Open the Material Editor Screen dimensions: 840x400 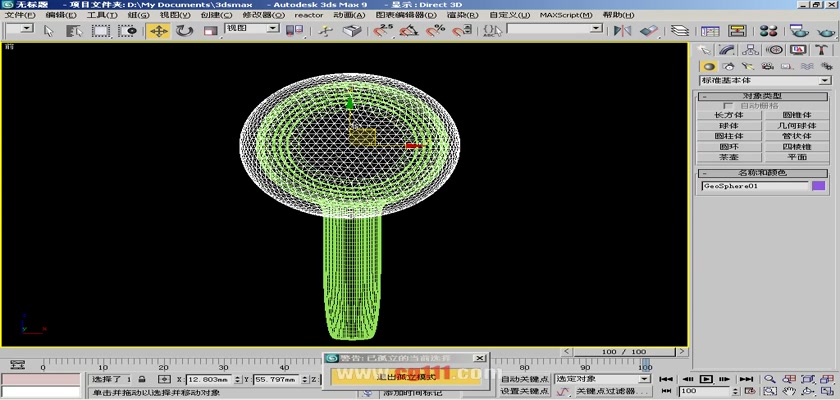pos(768,31)
